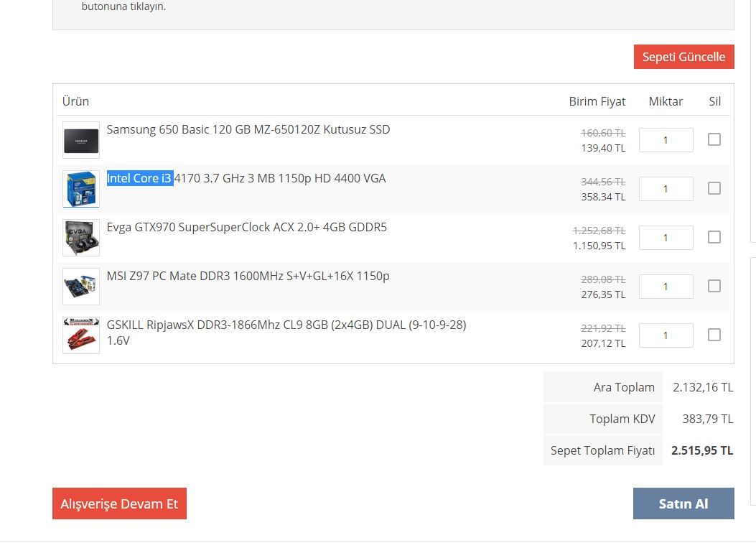Click the struck-through 160,60 TL price
756x543 pixels.
(604, 133)
